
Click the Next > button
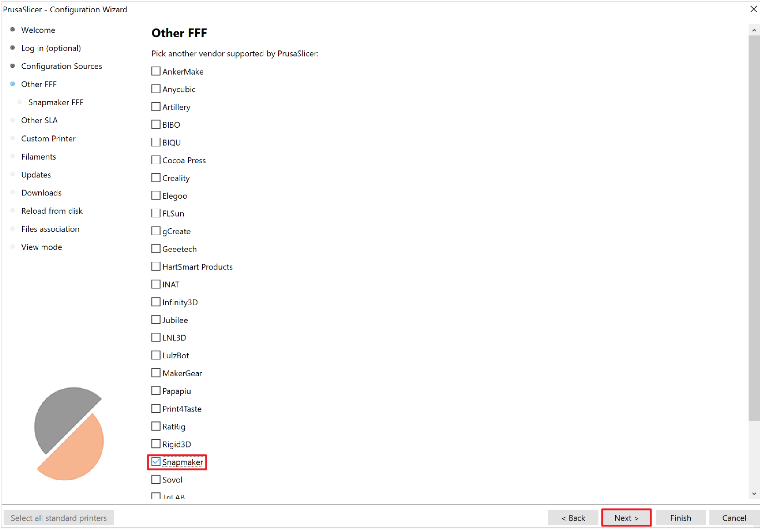(x=626, y=518)
